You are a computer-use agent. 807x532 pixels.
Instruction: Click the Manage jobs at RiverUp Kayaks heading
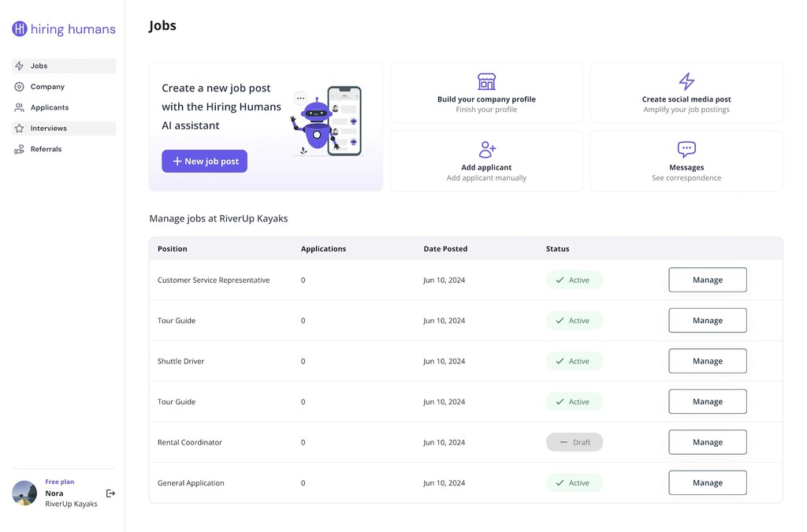pyautogui.click(x=218, y=218)
